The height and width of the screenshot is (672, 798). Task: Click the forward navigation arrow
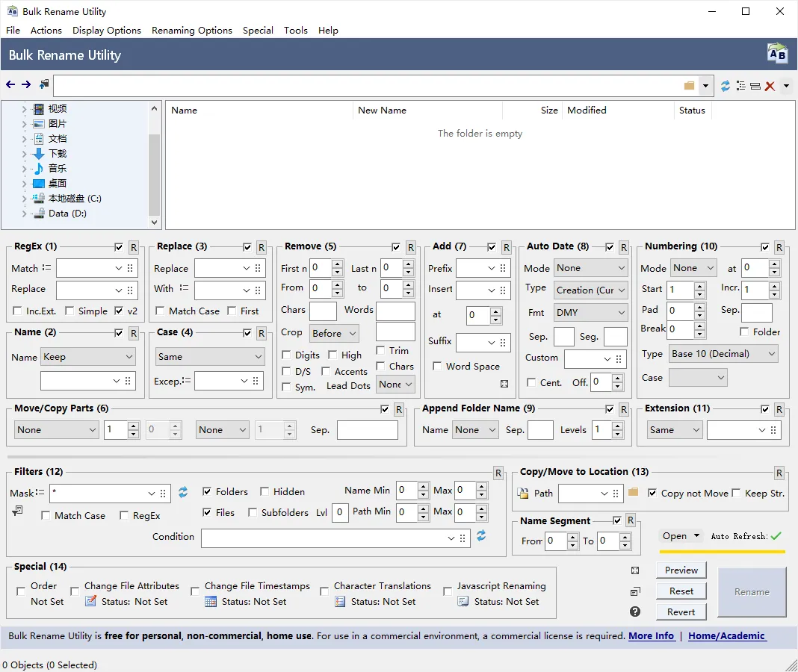coord(26,84)
